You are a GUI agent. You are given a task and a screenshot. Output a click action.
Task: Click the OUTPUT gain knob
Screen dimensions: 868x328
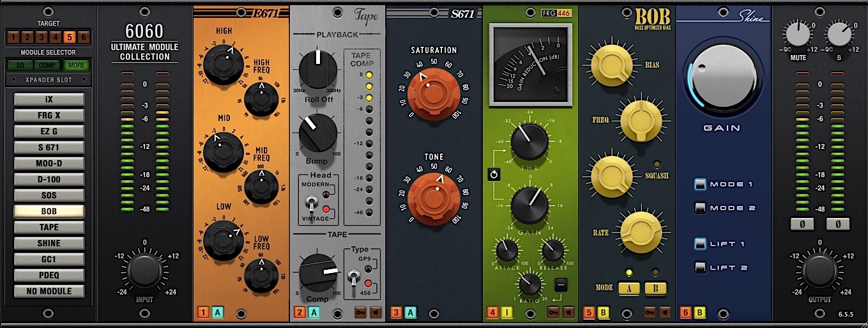[820, 271]
